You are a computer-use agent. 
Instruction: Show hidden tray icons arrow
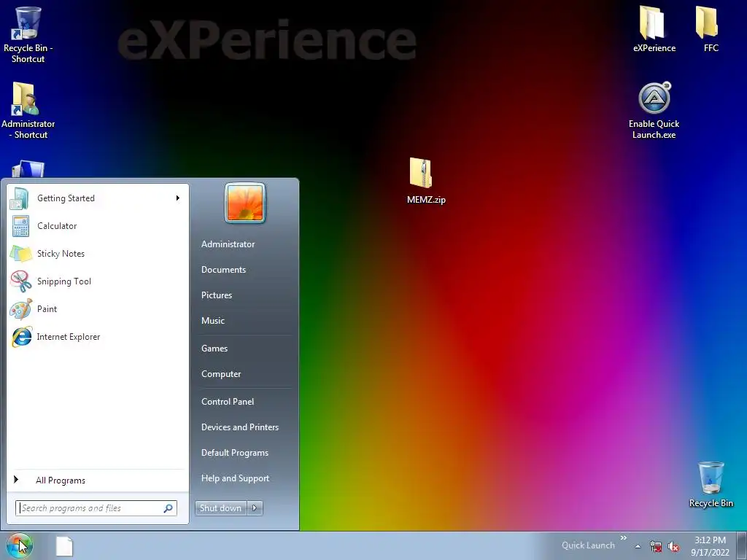[638, 546]
